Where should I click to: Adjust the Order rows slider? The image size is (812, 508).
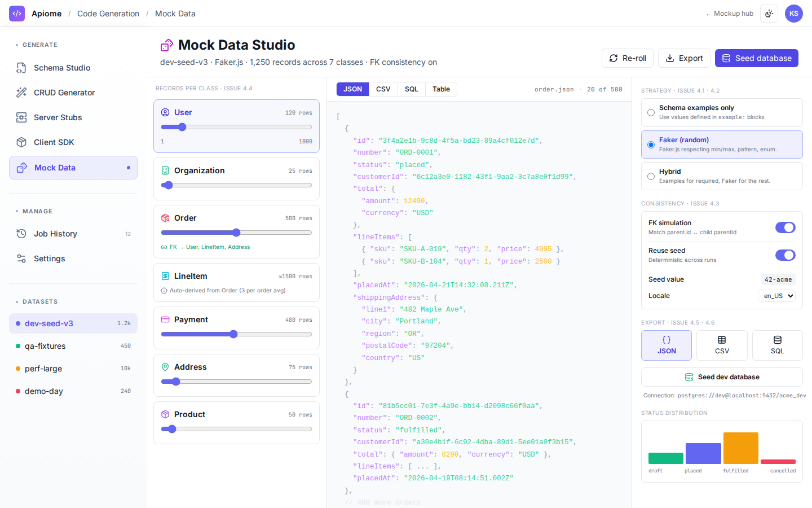[x=236, y=233]
